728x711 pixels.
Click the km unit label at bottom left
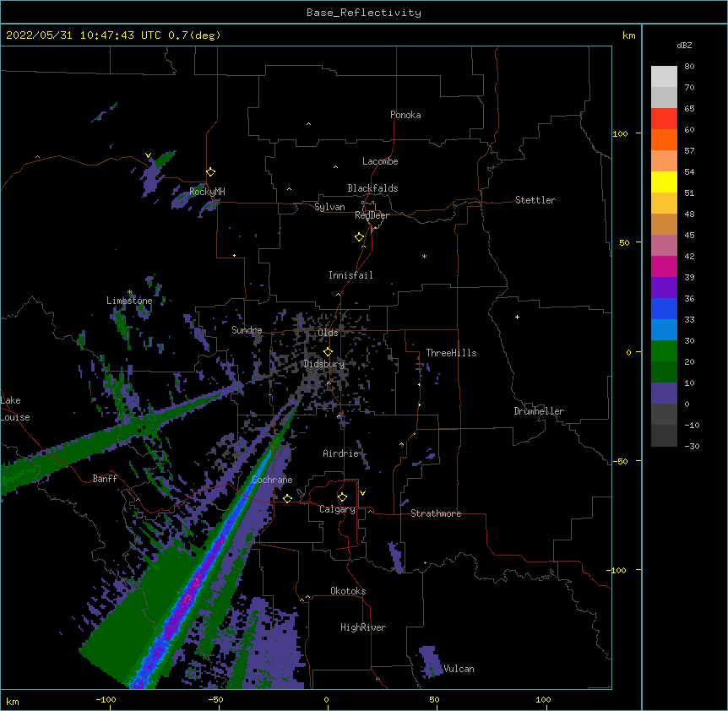[x=13, y=701]
